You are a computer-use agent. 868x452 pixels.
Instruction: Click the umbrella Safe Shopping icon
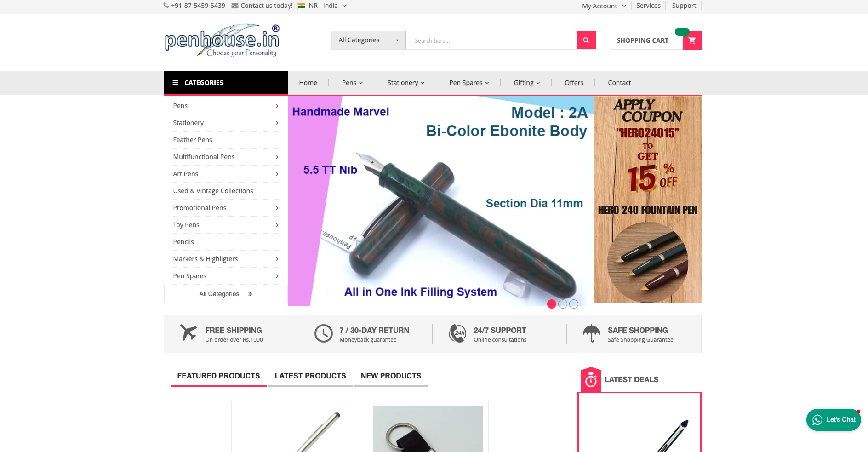pos(591,333)
